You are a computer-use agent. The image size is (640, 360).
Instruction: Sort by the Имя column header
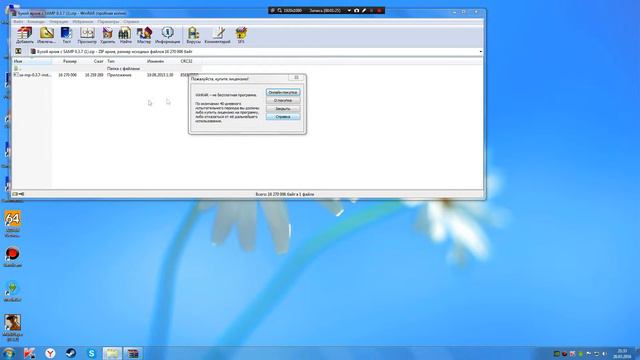click(x=32, y=61)
